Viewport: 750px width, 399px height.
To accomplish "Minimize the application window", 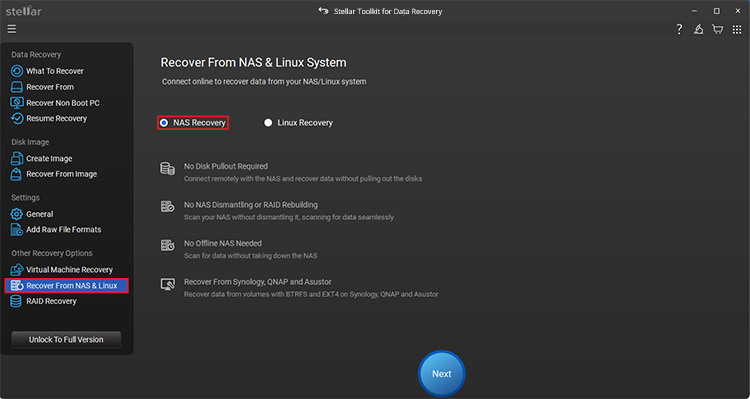I will (x=694, y=11).
